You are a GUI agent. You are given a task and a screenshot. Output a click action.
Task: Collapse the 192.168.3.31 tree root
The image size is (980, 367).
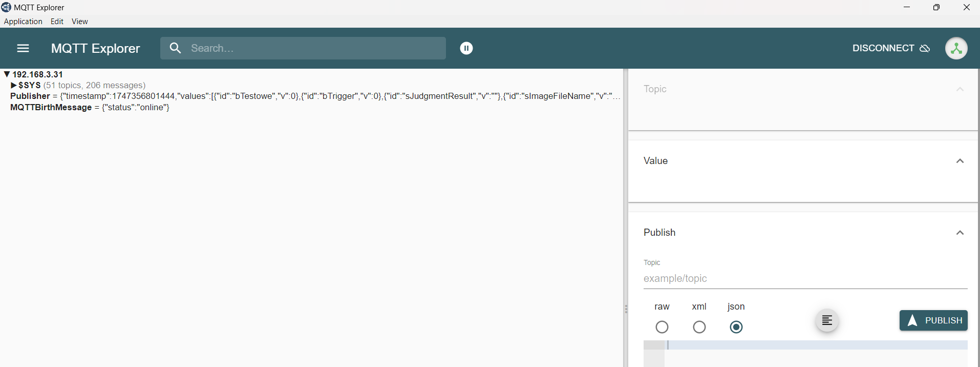[7, 74]
